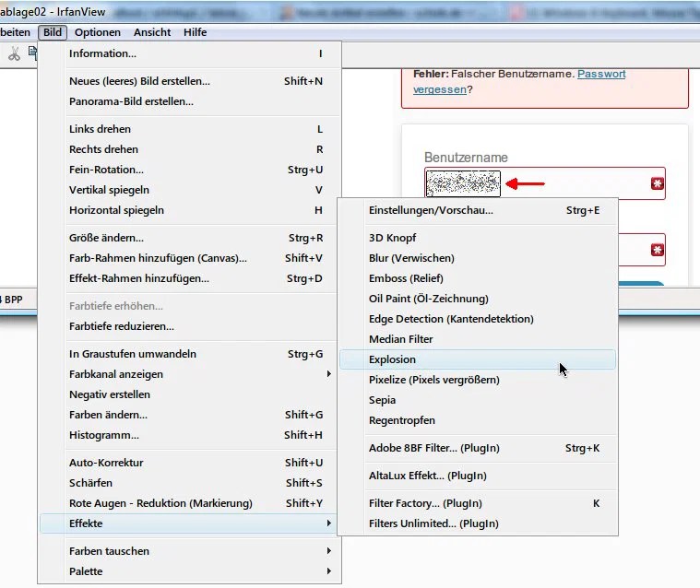Image resolution: width=700 pixels, height=588 pixels.
Task: Open the Ansicht menu
Action: tap(152, 32)
